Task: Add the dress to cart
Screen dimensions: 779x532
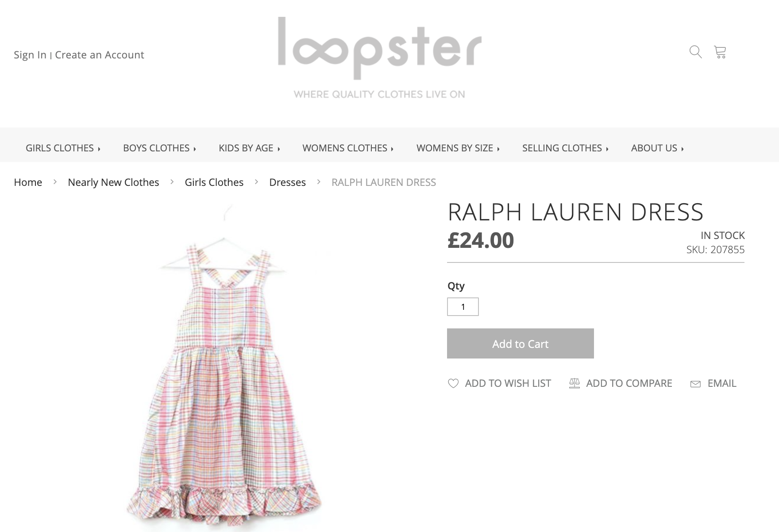Action: coord(521,343)
